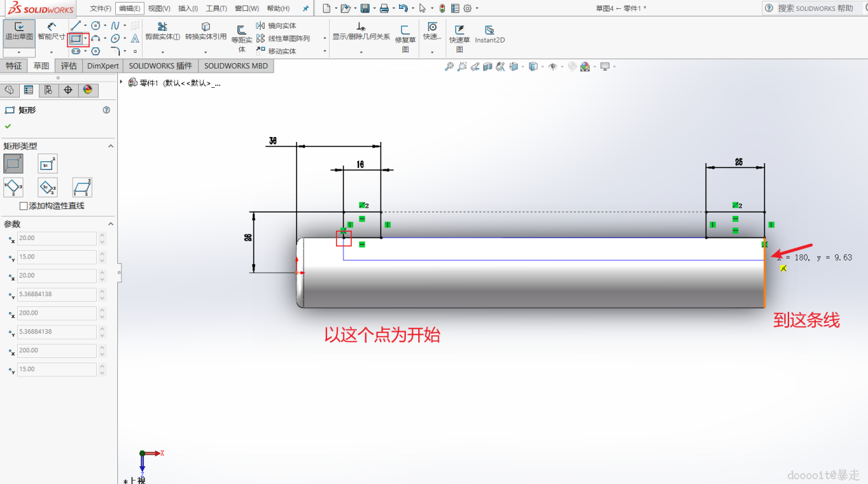This screenshot has width=868, height=484.
Task: Open the 文件(F) menu
Action: tap(101, 8)
